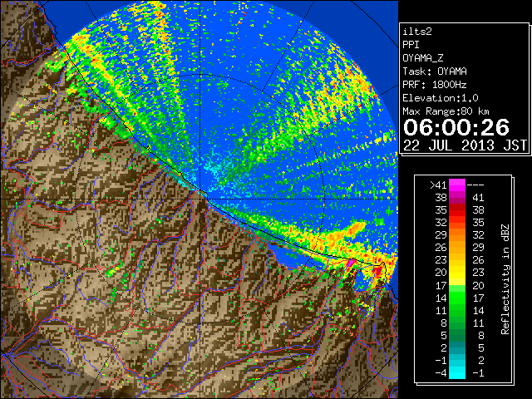
Task: Click the radar center where range lines cross
Action: pyautogui.click(x=200, y=199)
